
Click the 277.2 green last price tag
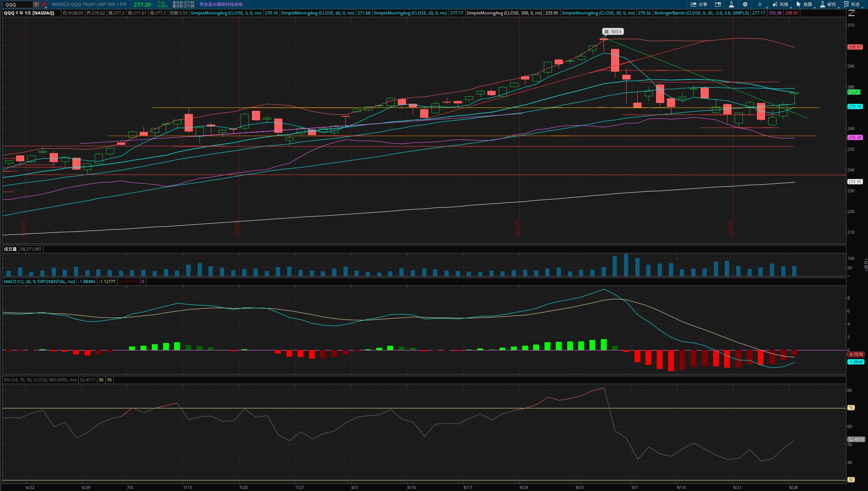(x=854, y=92)
